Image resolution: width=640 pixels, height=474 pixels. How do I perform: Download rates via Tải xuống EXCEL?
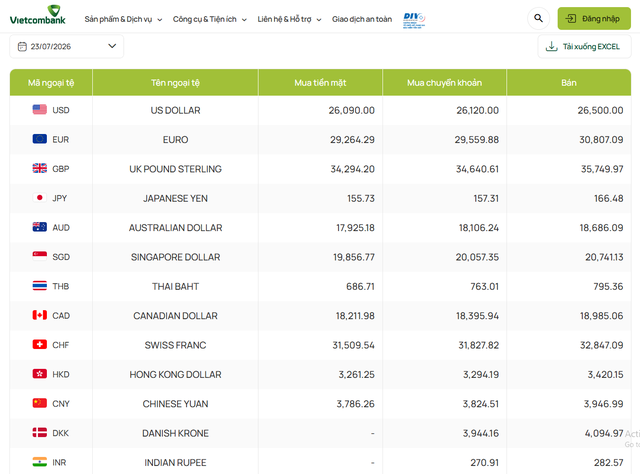click(584, 47)
